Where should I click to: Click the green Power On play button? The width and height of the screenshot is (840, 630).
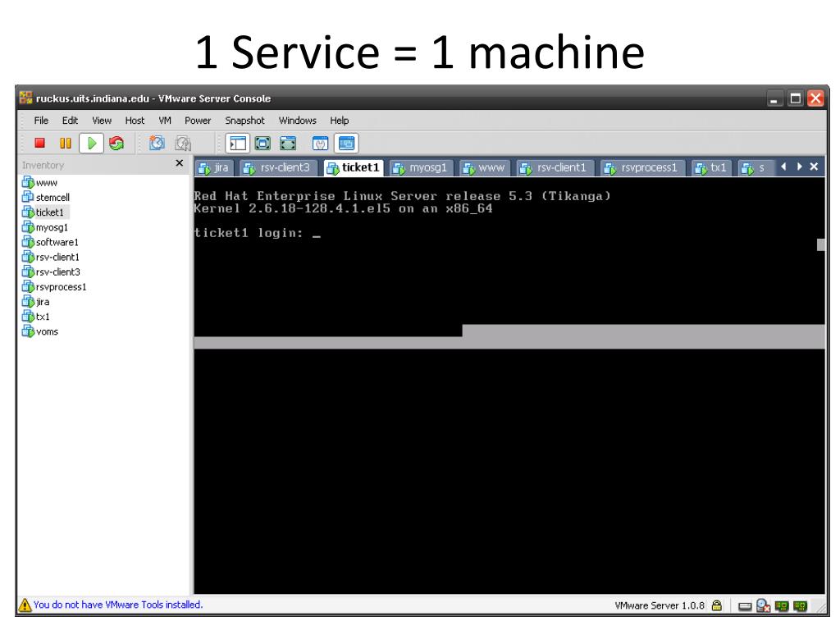92,143
